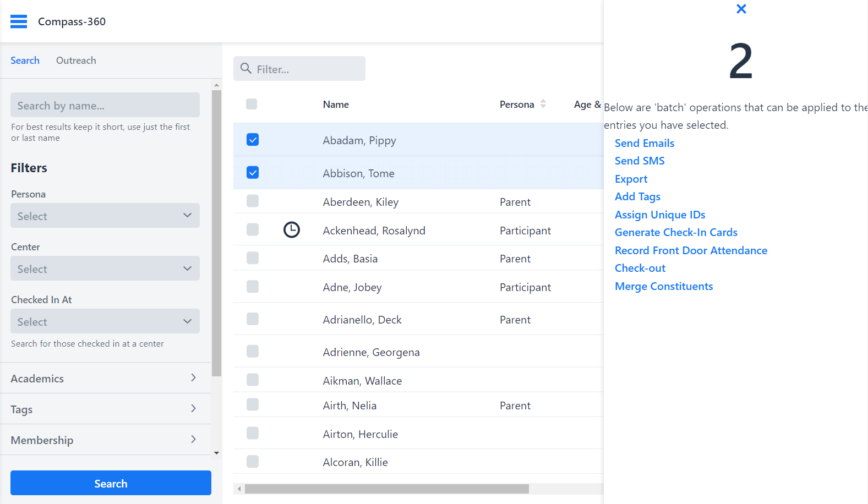Click the scroll-up arrow in filters sidebar
Screen dimensions: 868x504
216,85
